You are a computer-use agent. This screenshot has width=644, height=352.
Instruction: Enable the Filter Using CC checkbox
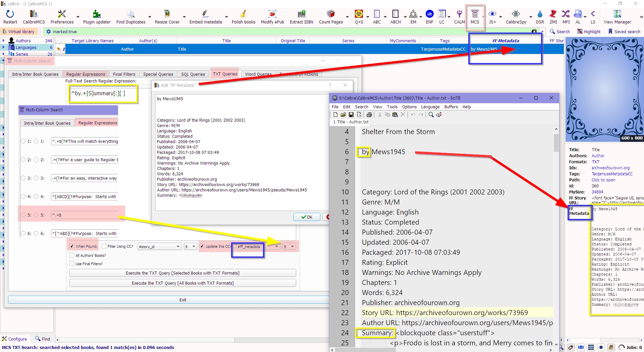tap(104, 246)
